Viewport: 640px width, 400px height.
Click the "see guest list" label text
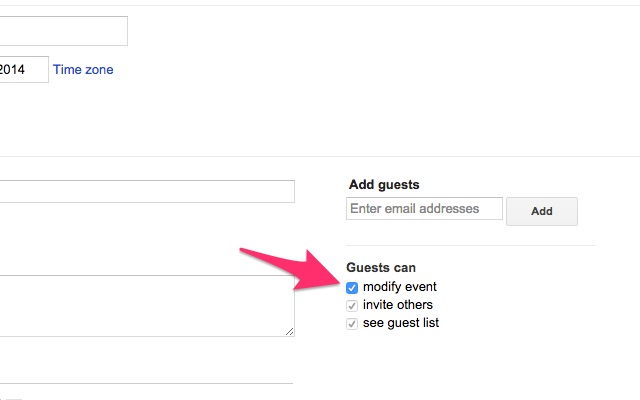(401, 323)
